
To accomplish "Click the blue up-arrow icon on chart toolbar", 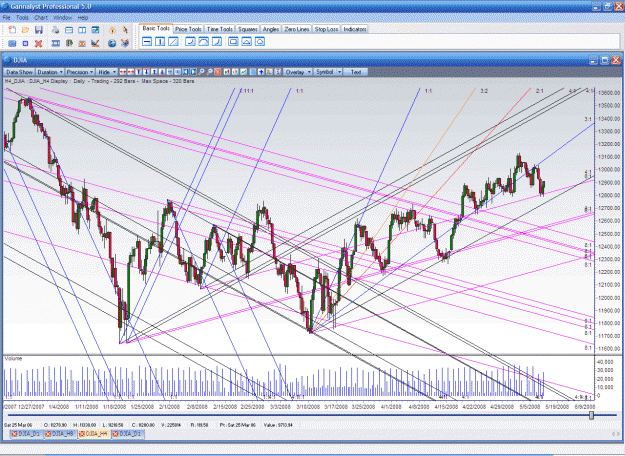I will [x=261, y=72].
